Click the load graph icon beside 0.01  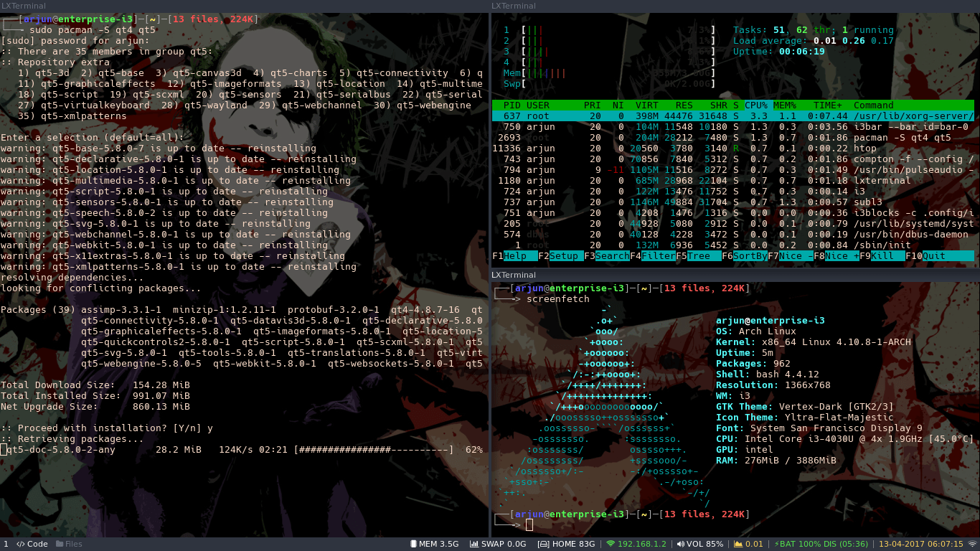(737, 544)
